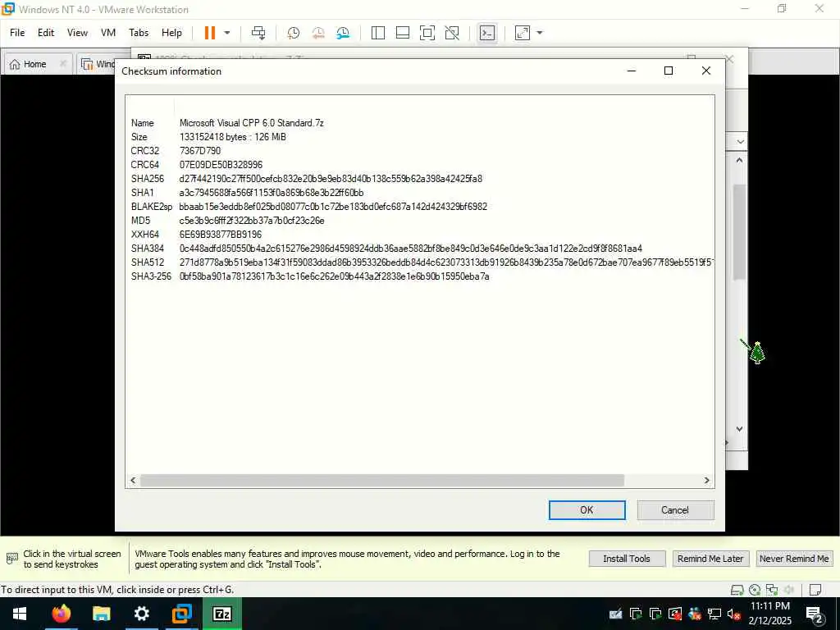Toggle the thumbnail bar layout icon
Viewport: 840px width, 630px height.
(402, 33)
